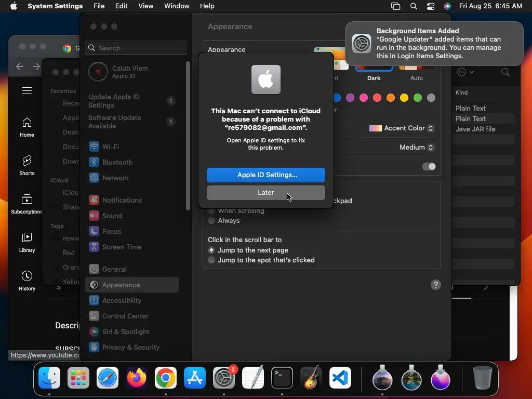Go back in the Chrome window
Screen dimensions: 532x399
coord(20,66)
